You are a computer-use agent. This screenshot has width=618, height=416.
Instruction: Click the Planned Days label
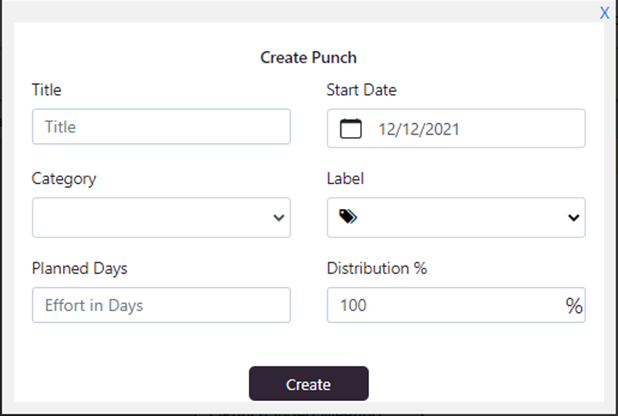pos(80,269)
